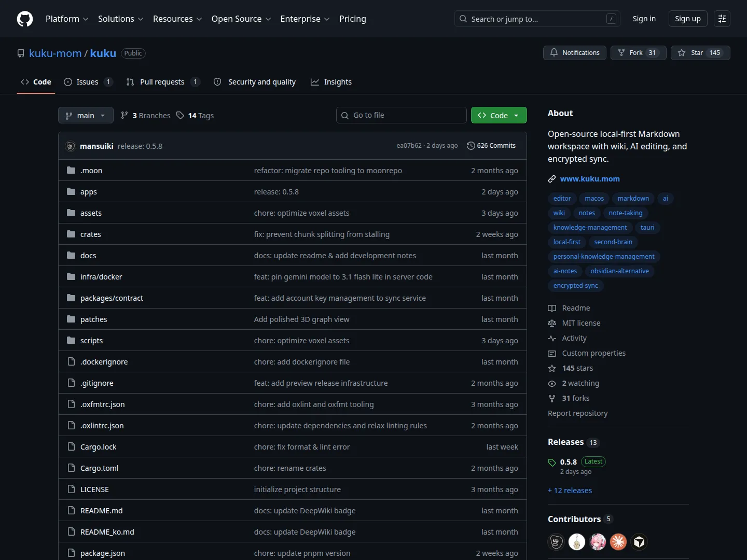Open the 14 Tags list
This screenshot has width=747, height=560.
coord(195,116)
